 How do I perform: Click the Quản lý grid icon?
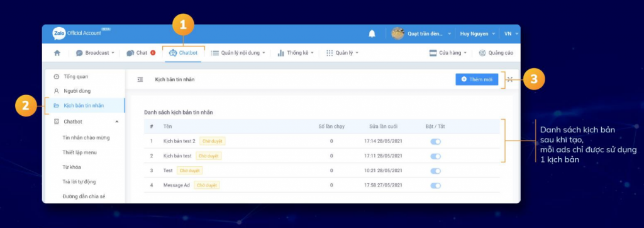click(x=330, y=53)
